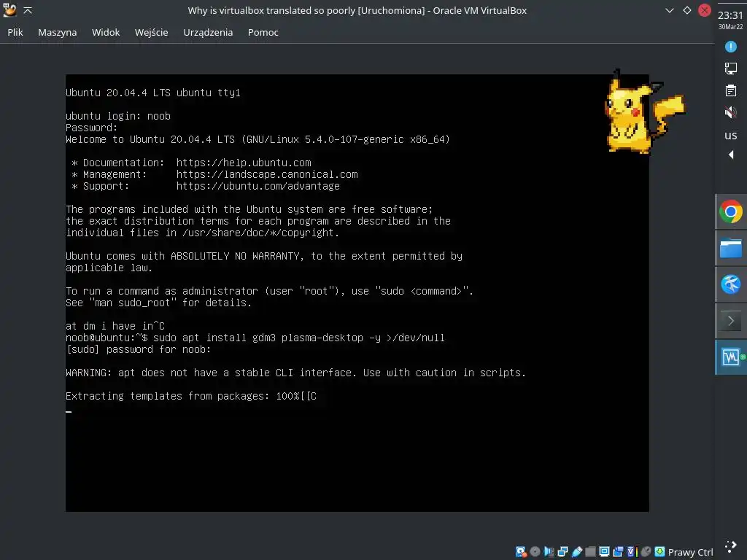
Task: Expand hidden tray icons arrow
Action: 731,155
